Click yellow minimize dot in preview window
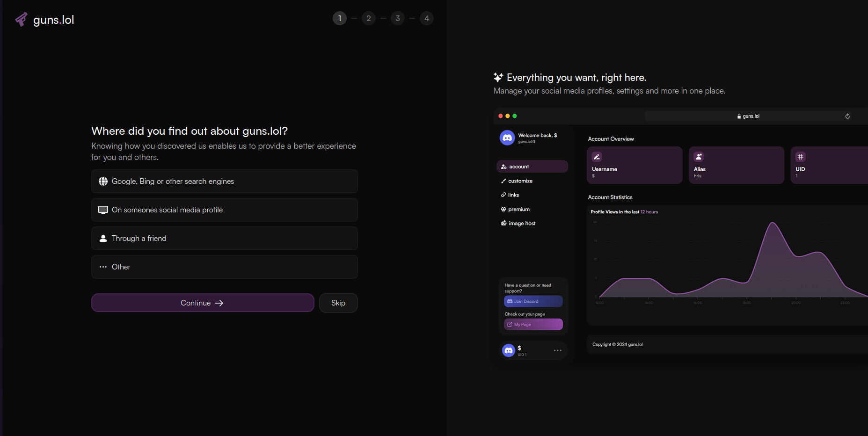 click(508, 116)
